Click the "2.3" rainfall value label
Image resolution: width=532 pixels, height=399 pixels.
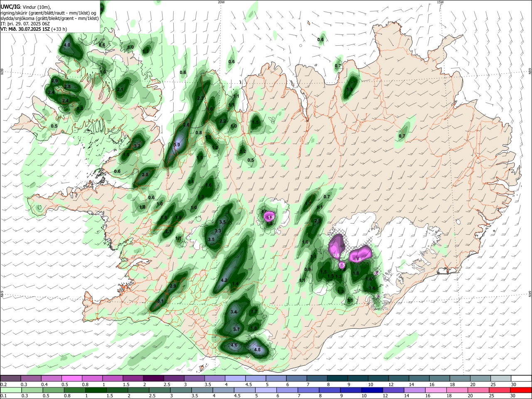pyautogui.click(x=200, y=98)
